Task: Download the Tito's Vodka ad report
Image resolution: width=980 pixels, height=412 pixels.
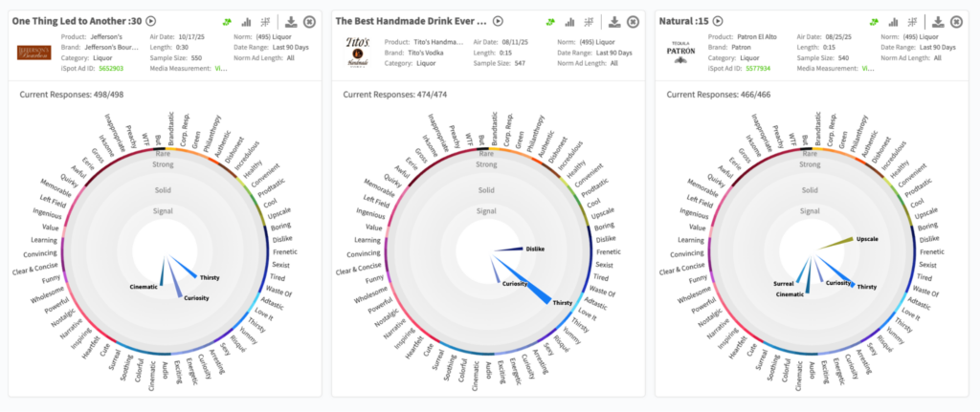Action: [x=613, y=22]
